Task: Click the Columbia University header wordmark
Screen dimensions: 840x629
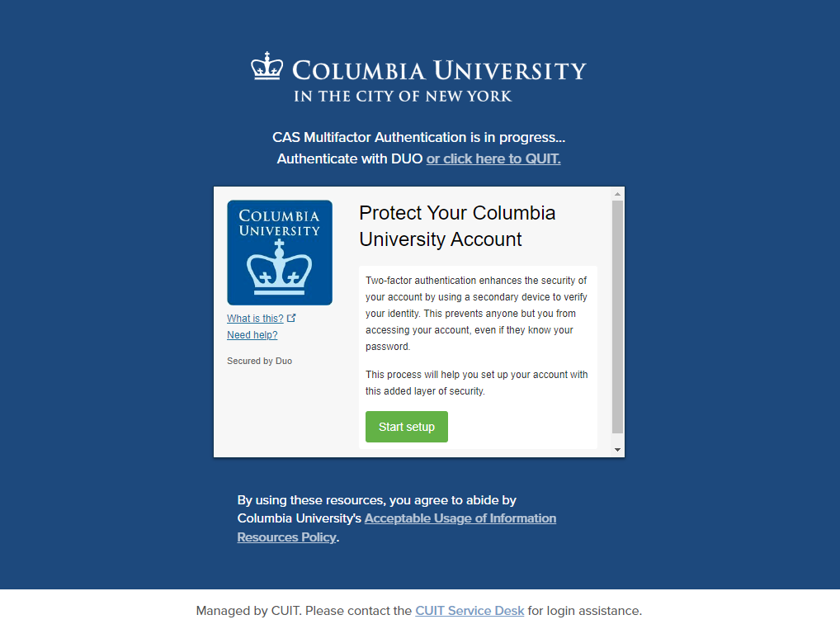Action: [x=439, y=71]
